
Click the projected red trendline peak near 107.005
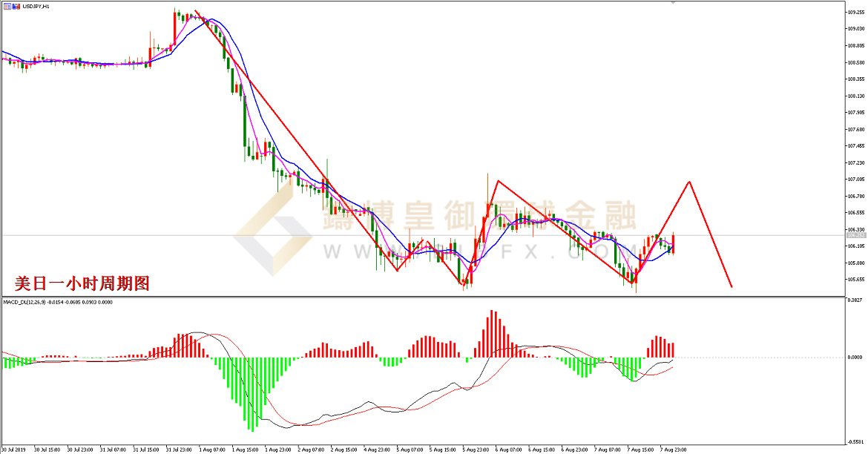pos(690,181)
